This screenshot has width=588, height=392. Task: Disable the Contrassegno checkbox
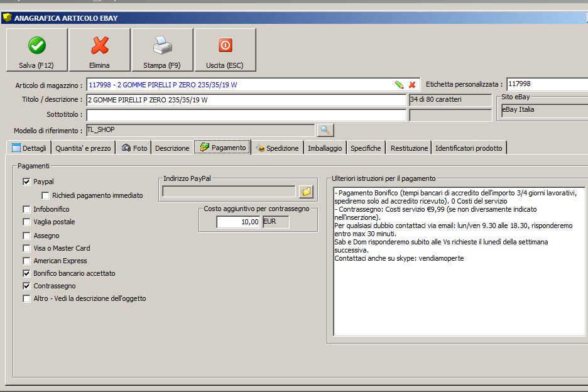coord(26,286)
